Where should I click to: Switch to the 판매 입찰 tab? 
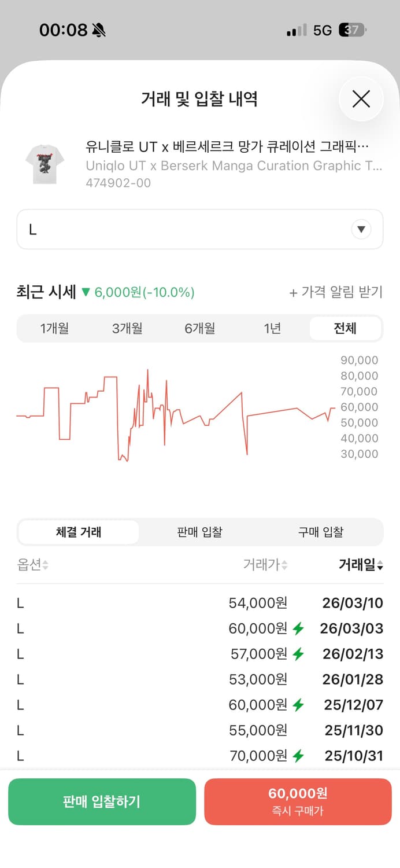tap(199, 532)
